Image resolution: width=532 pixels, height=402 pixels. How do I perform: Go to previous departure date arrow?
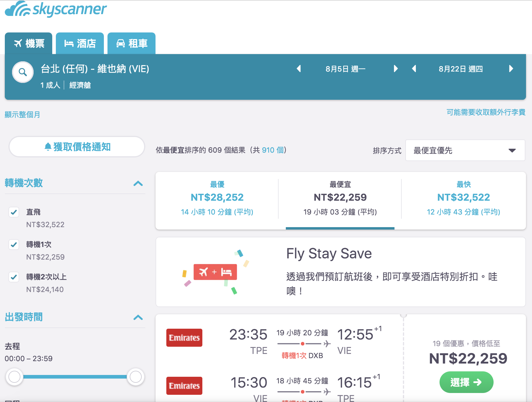click(x=299, y=69)
